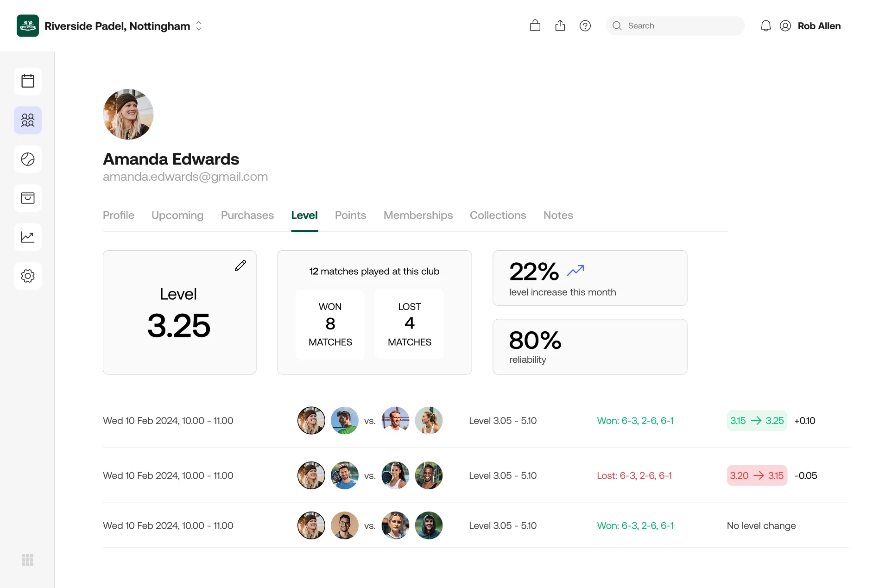Expand the Riverside Padel club switcher

[199, 26]
